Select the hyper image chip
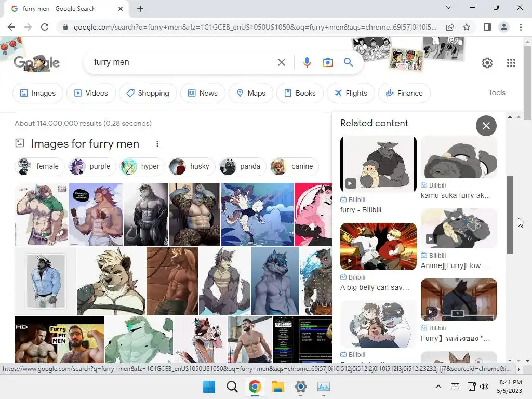Viewport: 532px width, 399px height. pyautogui.click(x=141, y=166)
